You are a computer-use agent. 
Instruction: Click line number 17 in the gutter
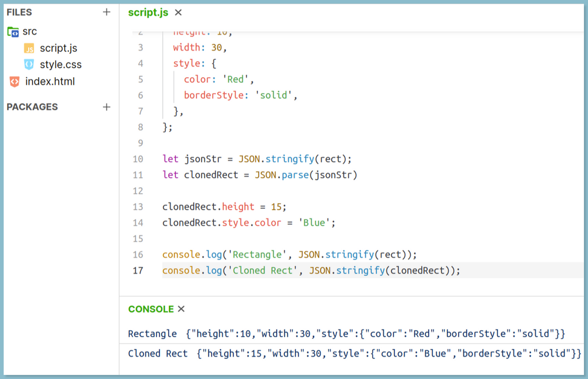coord(138,270)
